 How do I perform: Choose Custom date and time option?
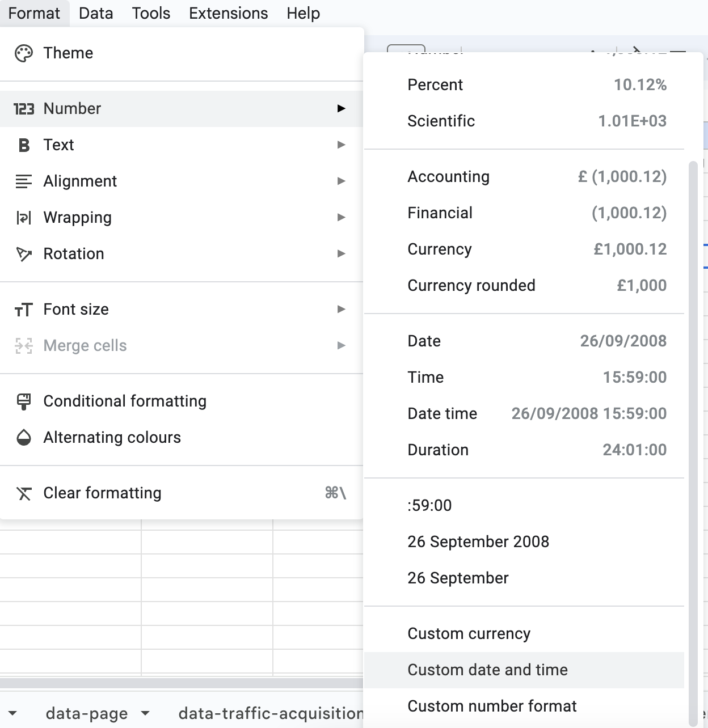tap(487, 670)
